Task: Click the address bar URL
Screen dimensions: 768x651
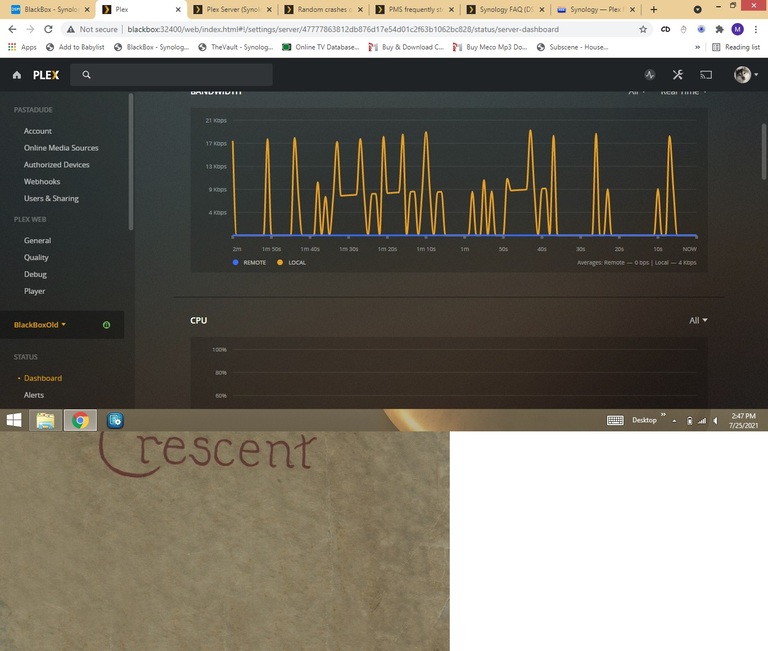Action: (343, 29)
